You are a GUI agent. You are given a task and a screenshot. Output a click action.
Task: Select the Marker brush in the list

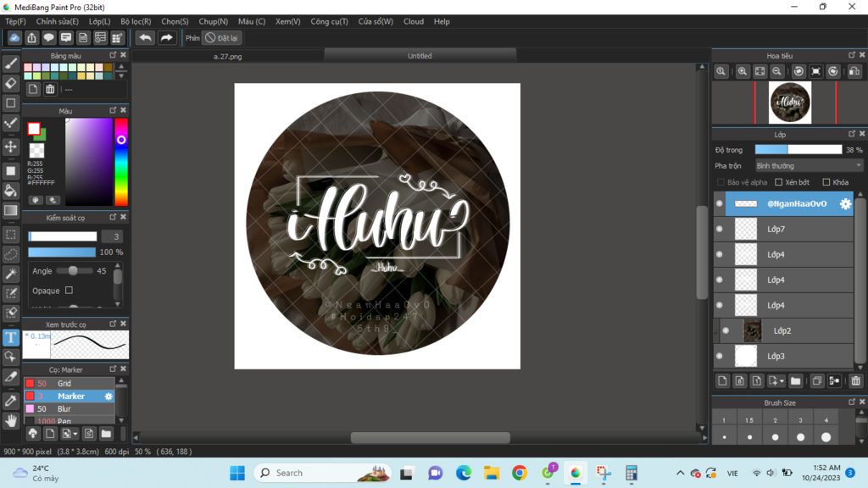point(70,396)
